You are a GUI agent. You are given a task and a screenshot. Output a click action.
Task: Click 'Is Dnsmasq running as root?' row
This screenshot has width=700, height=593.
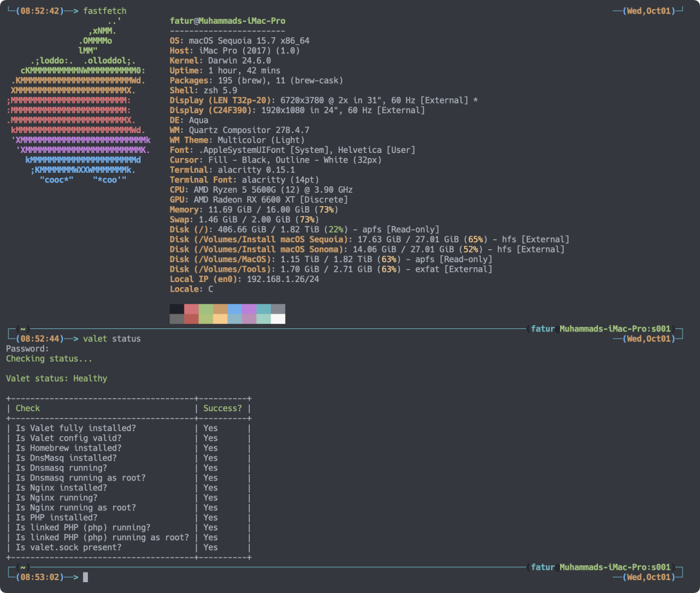click(128, 478)
